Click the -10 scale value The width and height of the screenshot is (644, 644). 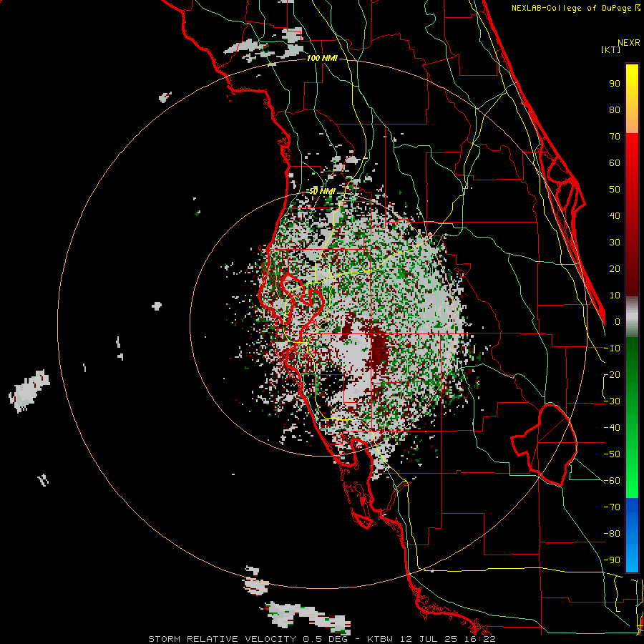pyautogui.click(x=612, y=348)
